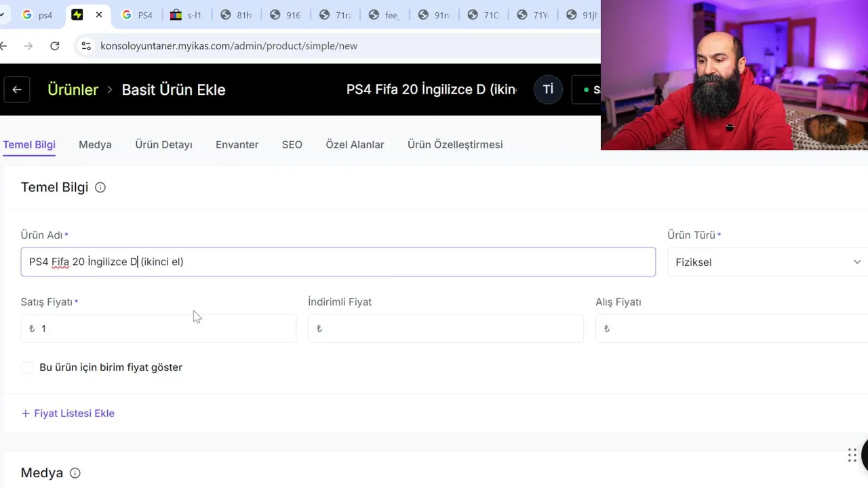The image size is (868, 488).
Task: Open the Ürün Türü dropdown showing Fiziksel
Action: (x=768, y=262)
